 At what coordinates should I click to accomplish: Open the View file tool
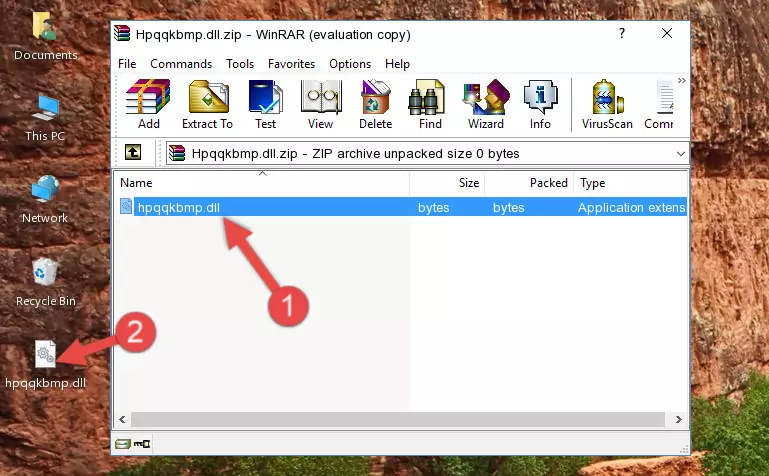(x=321, y=105)
